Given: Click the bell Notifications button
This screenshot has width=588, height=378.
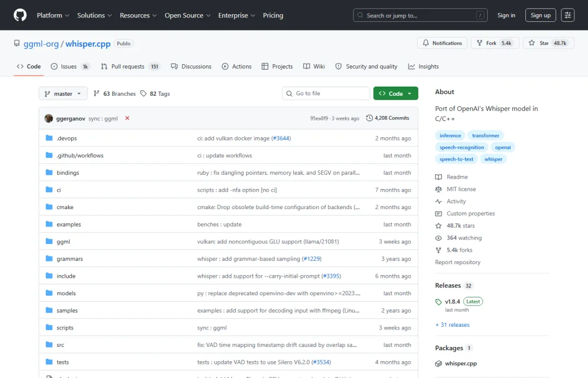Looking at the screenshot, I should pyautogui.click(x=442, y=43).
